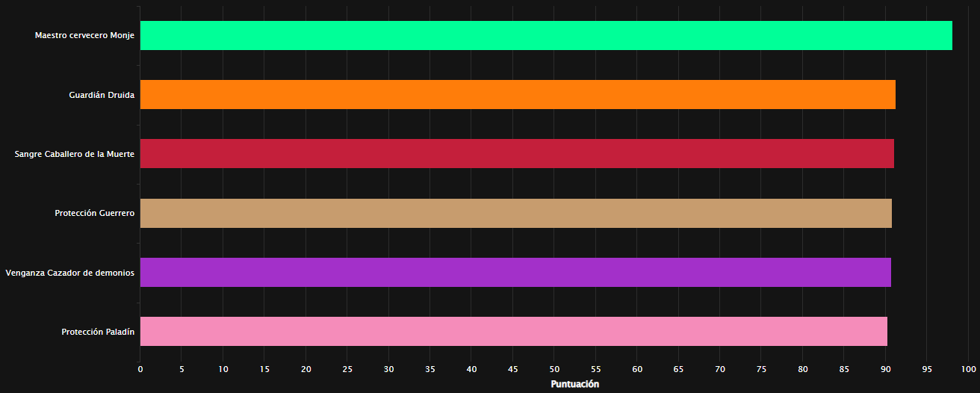980x393 pixels.
Task: Click the purple Venganza Cazador de demonios bar
Action: pyautogui.click(x=515, y=272)
